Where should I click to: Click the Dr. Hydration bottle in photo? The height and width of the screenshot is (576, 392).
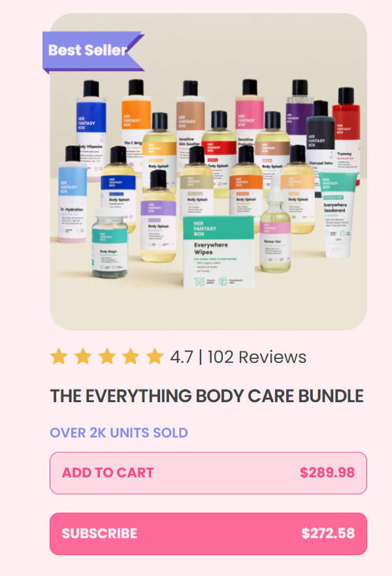(x=73, y=194)
